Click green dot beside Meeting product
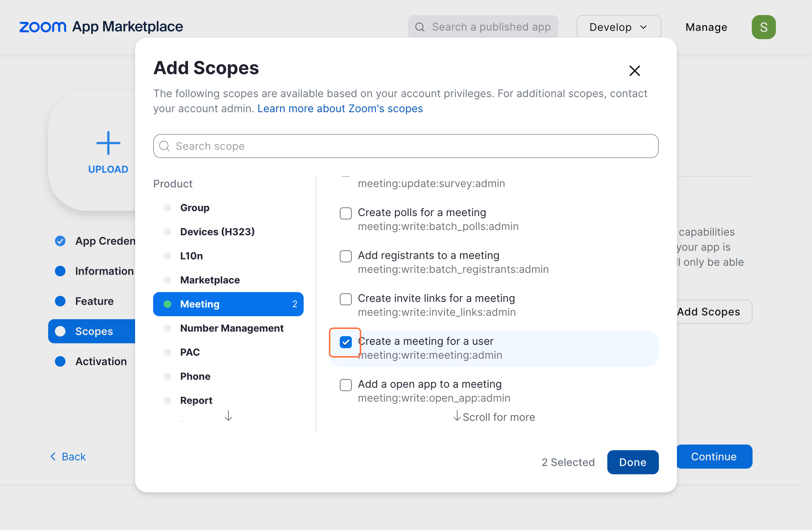This screenshot has height=530, width=812. click(167, 304)
